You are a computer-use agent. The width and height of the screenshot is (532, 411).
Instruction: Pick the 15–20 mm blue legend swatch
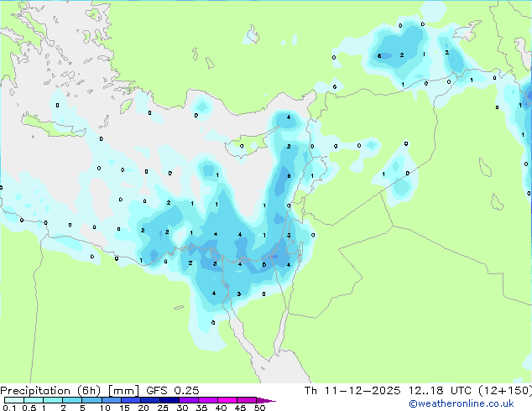[x=130, y=400]
